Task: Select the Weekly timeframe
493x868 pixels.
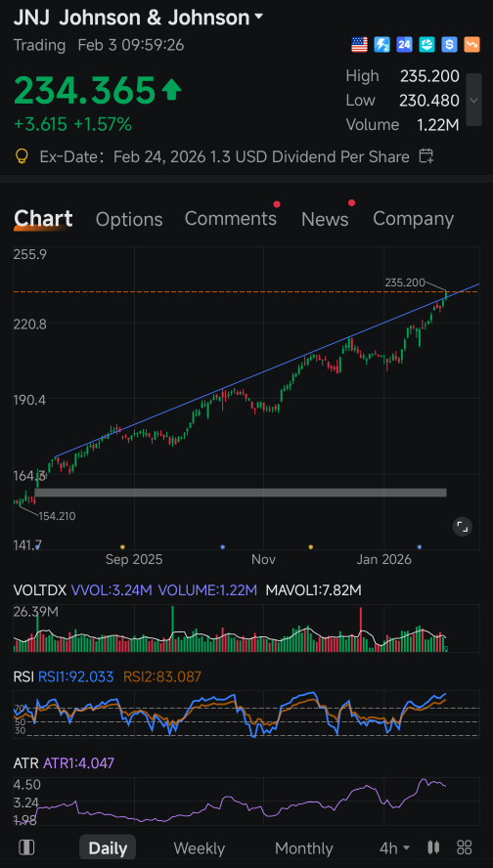Action: coord(199,848)
